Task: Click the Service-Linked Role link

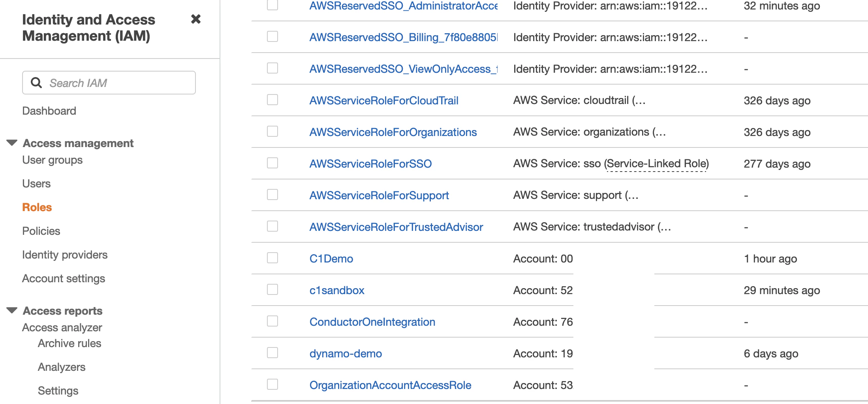Action: tap(657, 164)
